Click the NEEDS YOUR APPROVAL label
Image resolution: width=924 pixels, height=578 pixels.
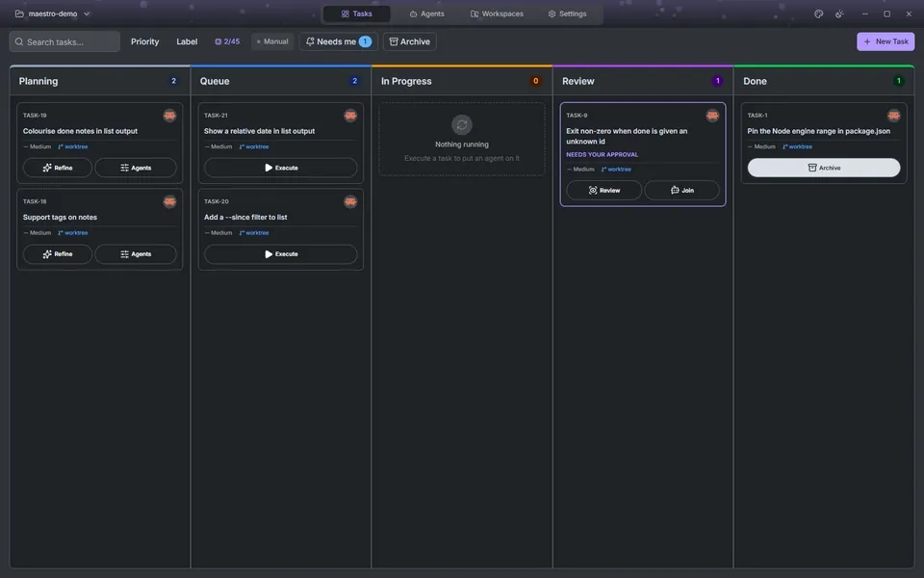coord(603,155)
